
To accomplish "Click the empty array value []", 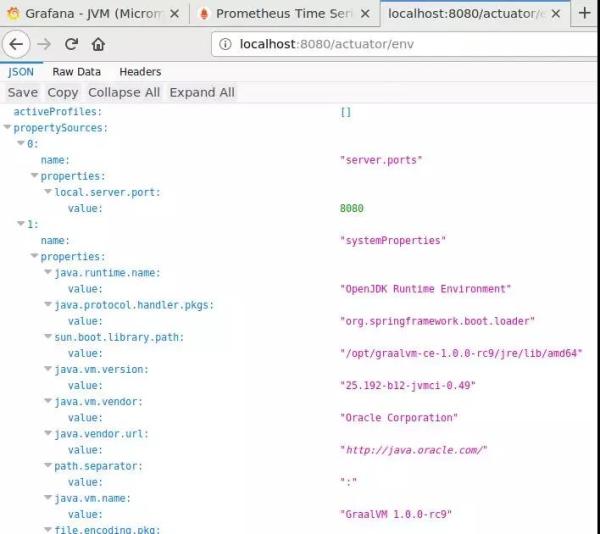I will pos(346,112).
